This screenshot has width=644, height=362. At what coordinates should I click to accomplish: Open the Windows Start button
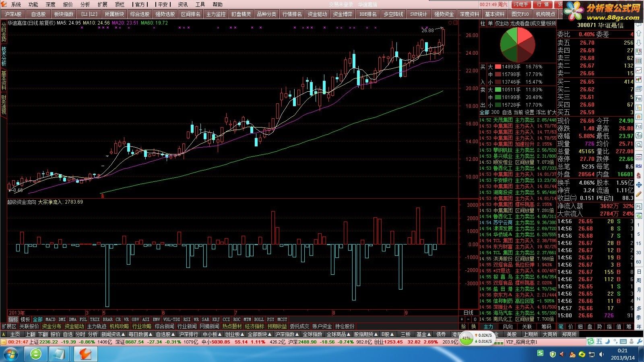click(11, 354)
